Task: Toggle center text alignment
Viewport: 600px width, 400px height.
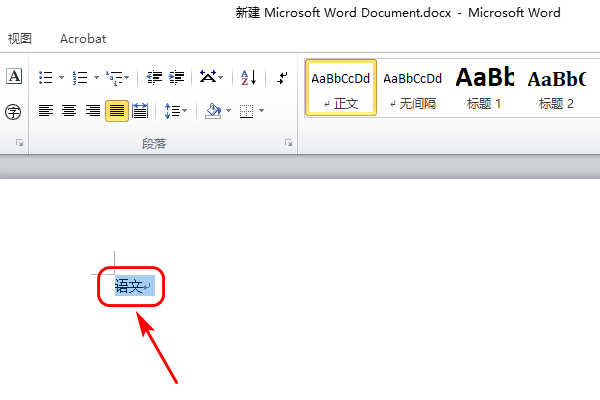Action: [69, 111]
